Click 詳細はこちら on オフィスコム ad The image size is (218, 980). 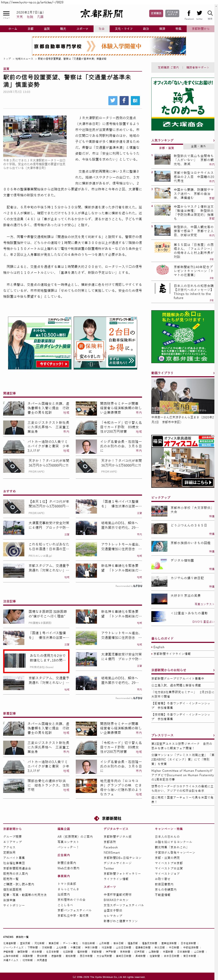(198, 482)
